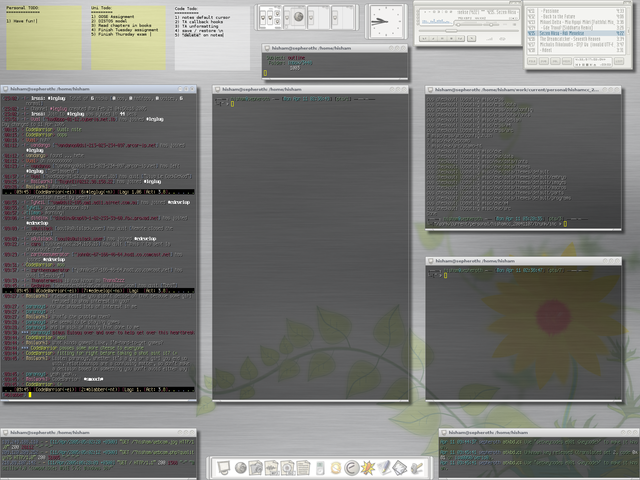The height and width of the screenshot is (480, 640).
Task: Open the monitor icon in the dock
Action: coord(223,467)
